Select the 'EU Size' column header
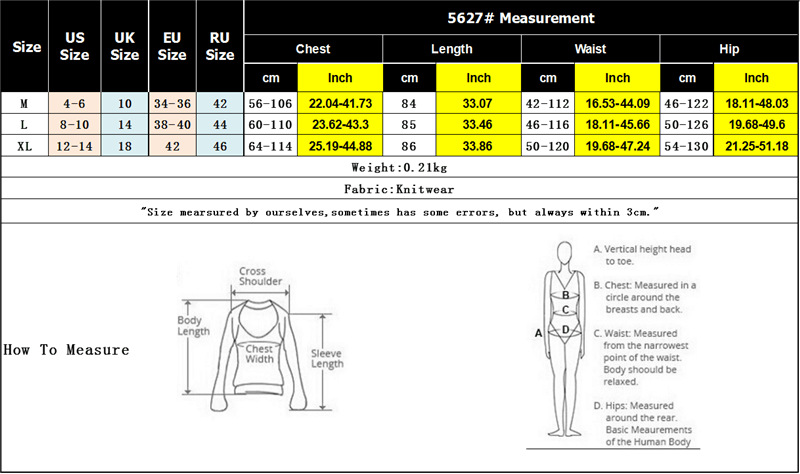The width and height of the screenshot is (800, 474). (172, 46)
